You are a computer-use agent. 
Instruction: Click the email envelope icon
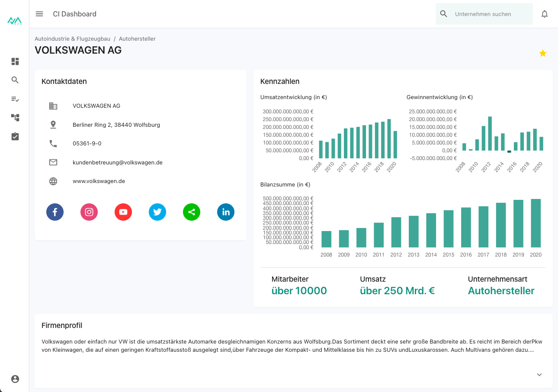53,162
